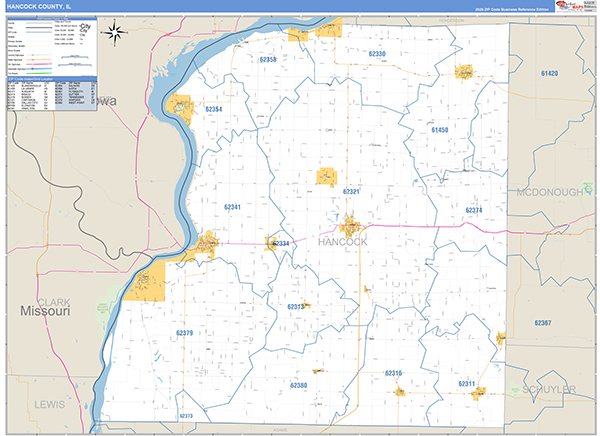The image size is (600, 436).
Task: Select ZIP code label 62380
Action: (x=298, y=385)
